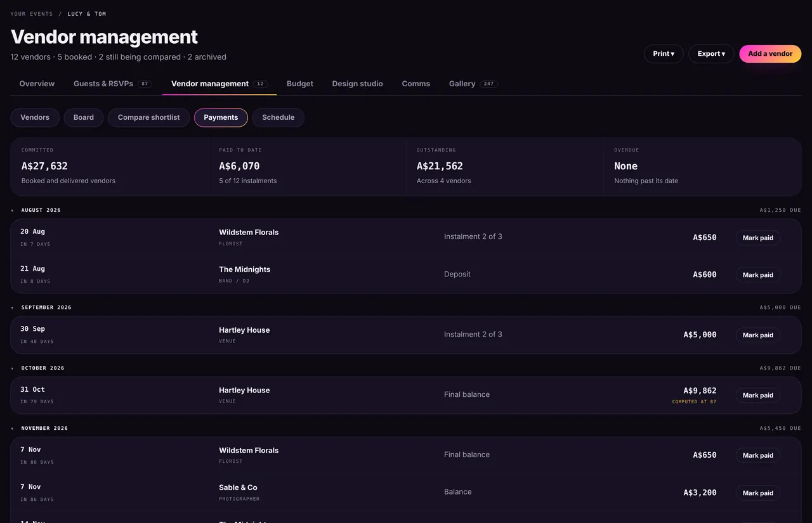Switch to the Board view
The width and height of the screenshot is (812, 523).
pos(84,117)
